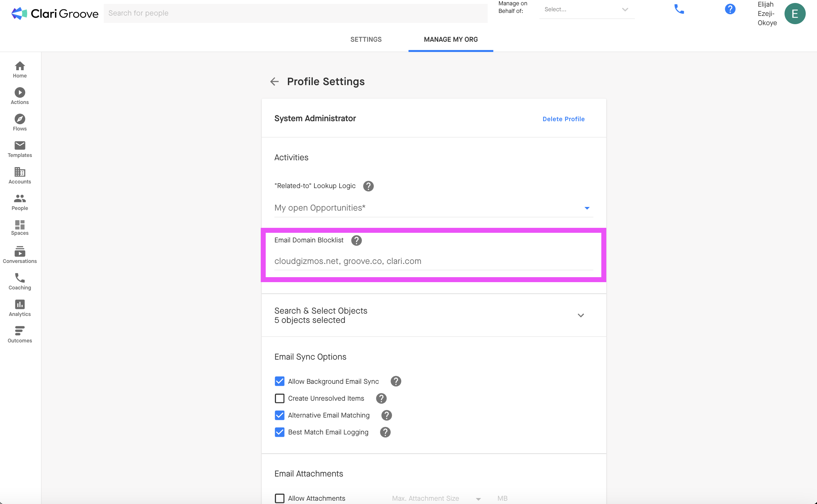Open the user avatar E menu
Image resolution: width=817 pixels, height=504 pixels.
(795, 14)
